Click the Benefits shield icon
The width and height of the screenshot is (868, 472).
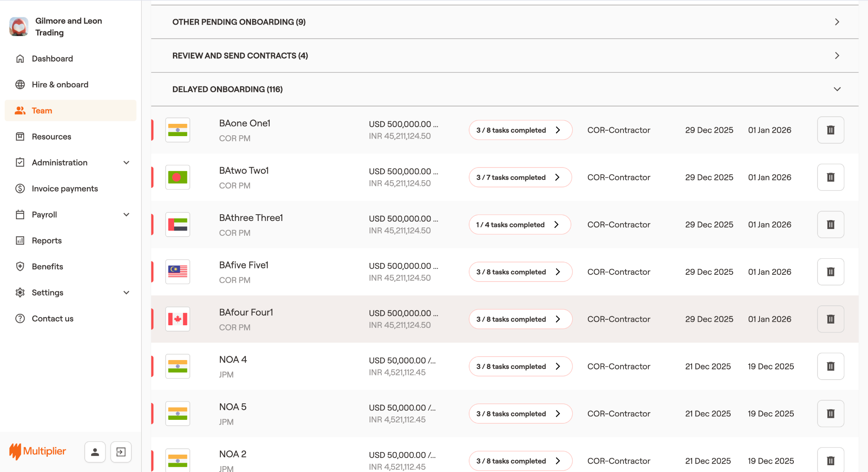point(20,266)
